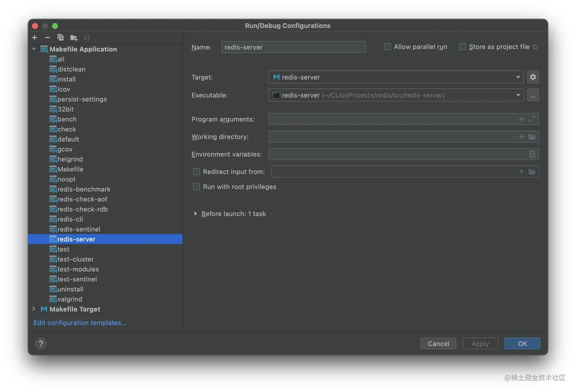The height and width of the screenshot is (392, 576).
Task: Enable Allow parallel run checkbox
Action: [x=387, y=47]
